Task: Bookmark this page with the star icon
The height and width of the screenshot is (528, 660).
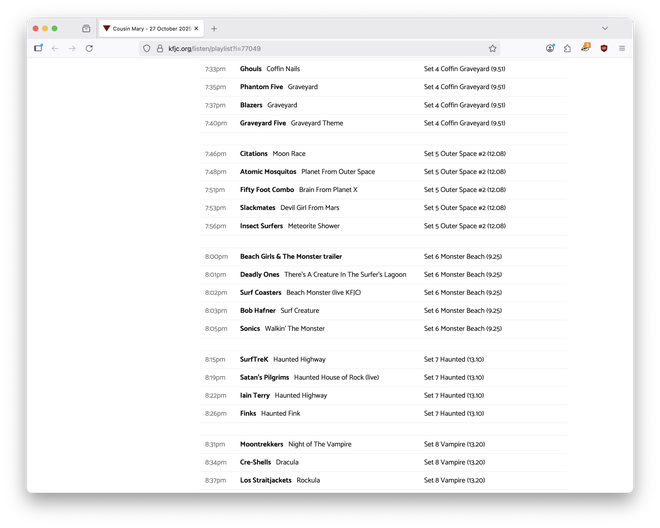Action: click(x=492, y=48)
